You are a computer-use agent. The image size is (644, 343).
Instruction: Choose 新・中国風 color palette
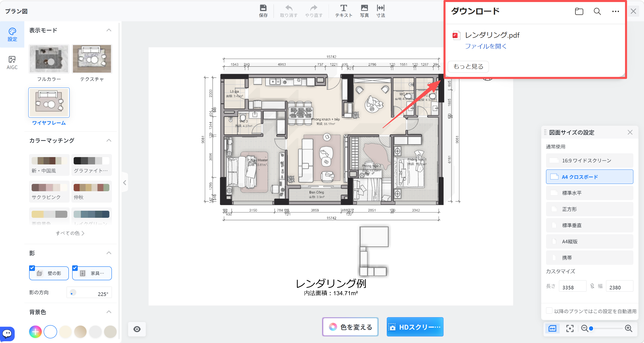pos(49,165)
